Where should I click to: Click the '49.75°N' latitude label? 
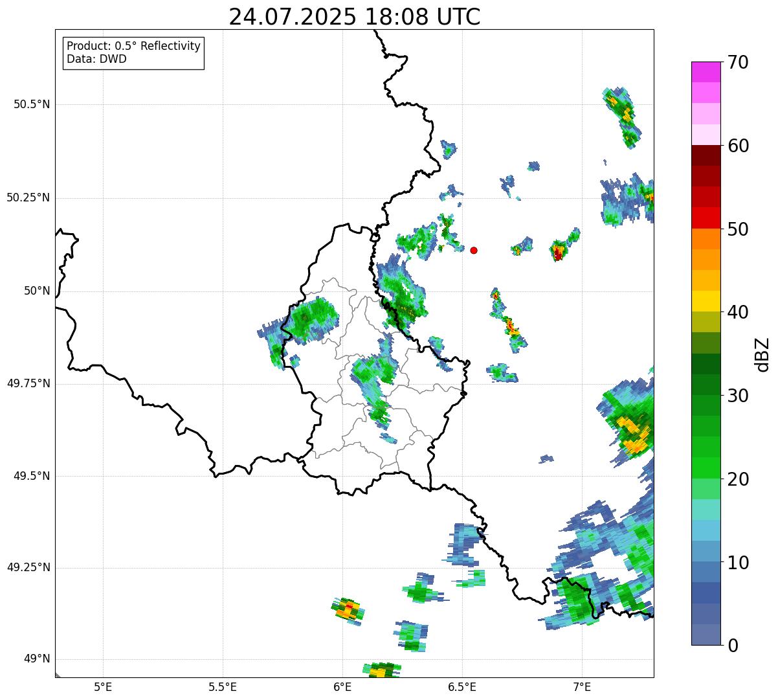click(28, 383)
